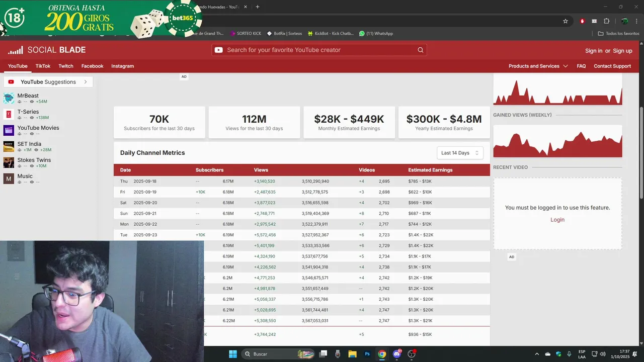Image resolution: width=644 pixels, height=362 pixels.
Task: Select the YouTube platform tab
Action: (x=18, y=66)
